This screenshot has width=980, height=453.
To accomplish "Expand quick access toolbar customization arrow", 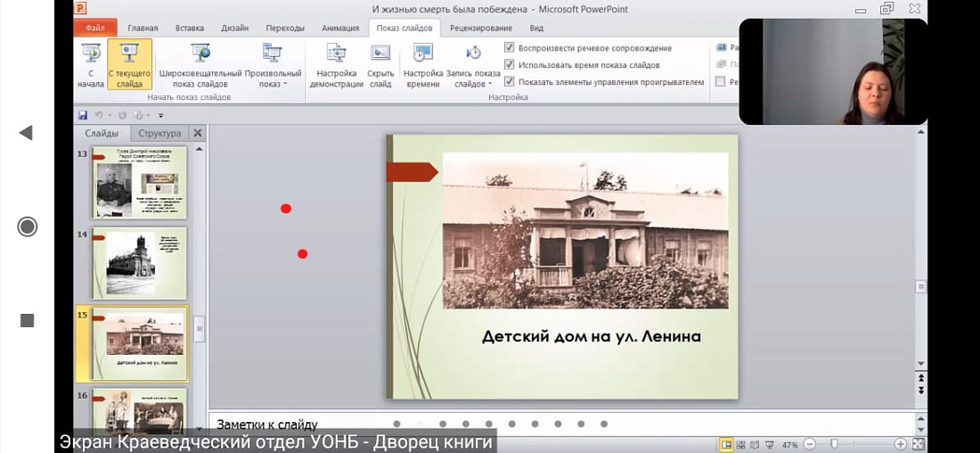I will (x=161, y=115).
